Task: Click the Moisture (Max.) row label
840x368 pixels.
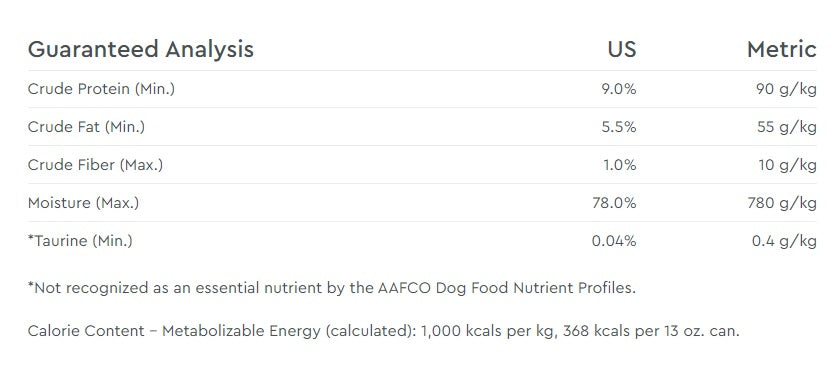Action: coord(83,203)
